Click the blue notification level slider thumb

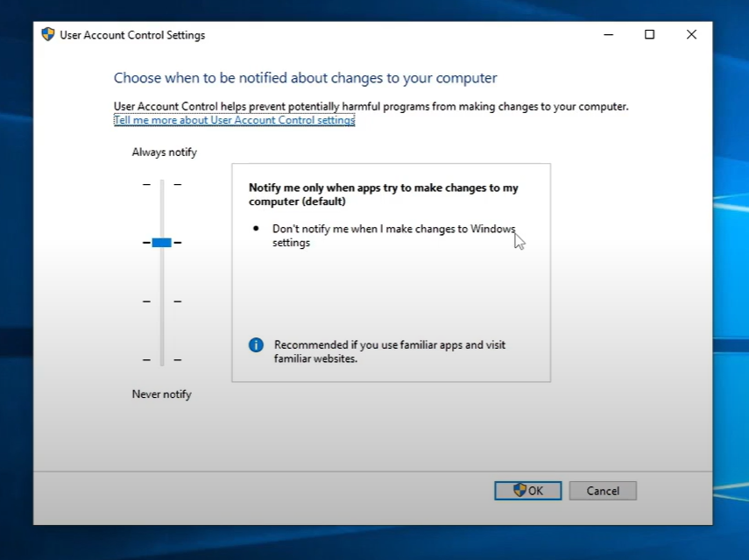(161, 243)
